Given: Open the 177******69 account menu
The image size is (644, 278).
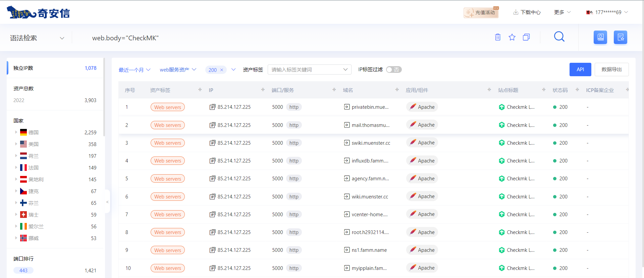Looking at the screenshot, I should pos(607,12).
